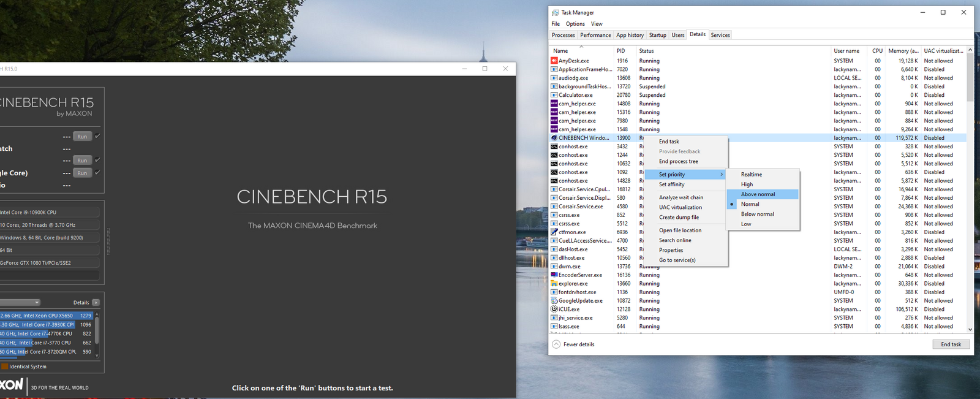Click the Task Manager process list vertical scrollbar
This screenshot has height=399, width=980.
(x=970, y=190)
